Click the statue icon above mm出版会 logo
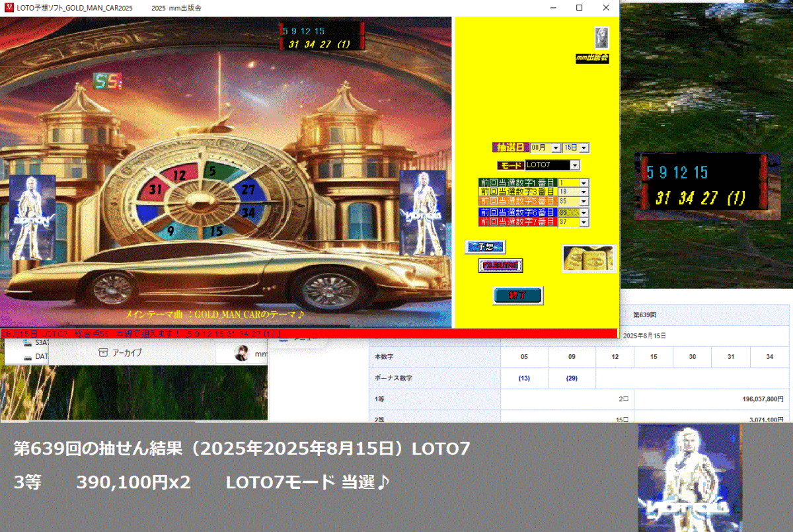 [601, 37]
